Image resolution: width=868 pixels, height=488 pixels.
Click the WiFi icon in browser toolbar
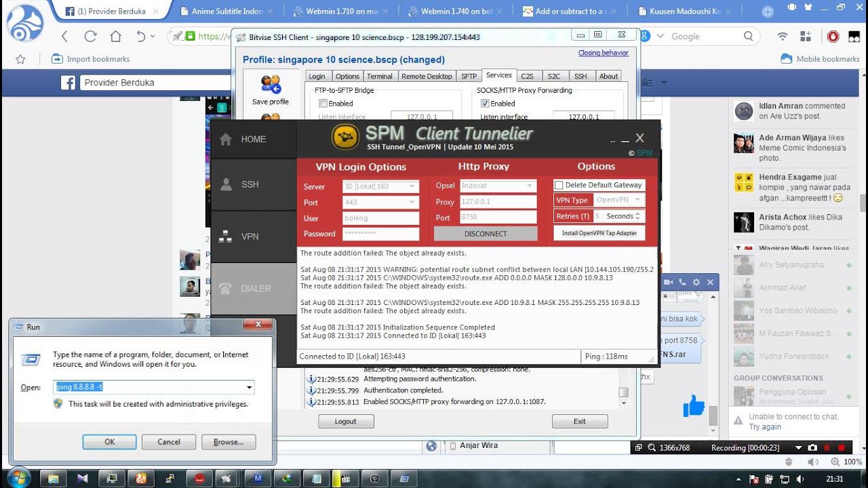(x=783, y=37)
